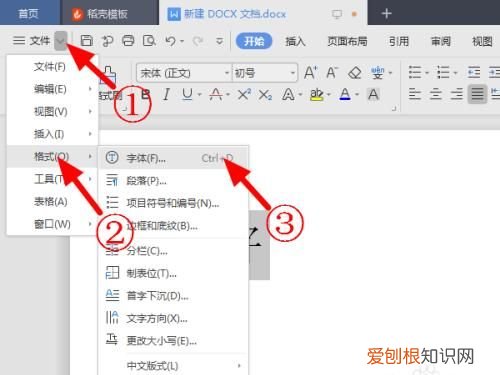
Task: Click the phonetic guide icon
Action: pyautogui.click(x=377, y=72)
